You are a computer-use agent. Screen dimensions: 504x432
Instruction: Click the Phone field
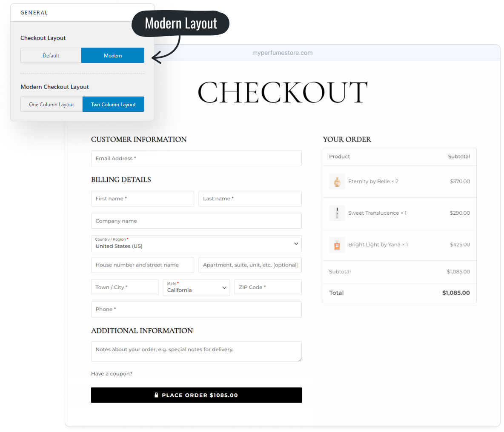pyautogui.click(x=196, y=310)
